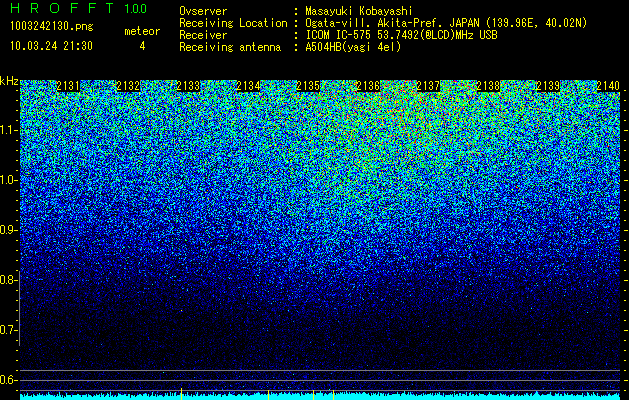
Task: Click the green 'meteor' label
Action: (x=142, y=31)
